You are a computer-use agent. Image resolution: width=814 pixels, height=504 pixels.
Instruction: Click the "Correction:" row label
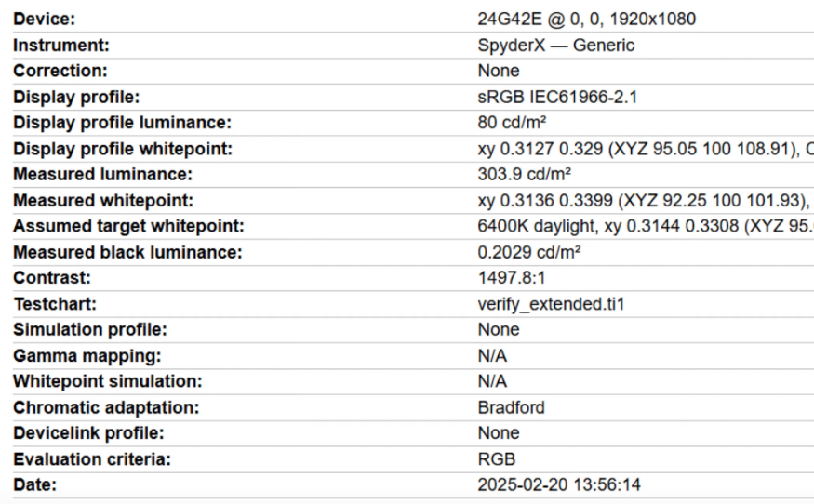coord(60,71)
